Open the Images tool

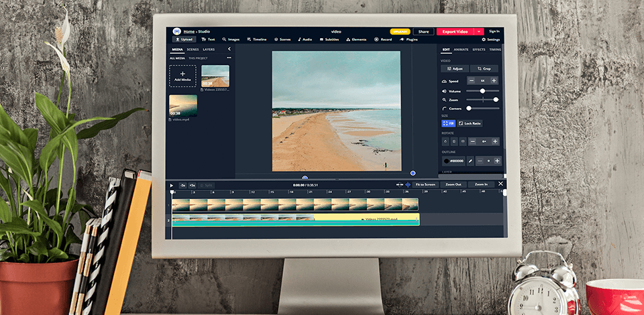point(231,40)
